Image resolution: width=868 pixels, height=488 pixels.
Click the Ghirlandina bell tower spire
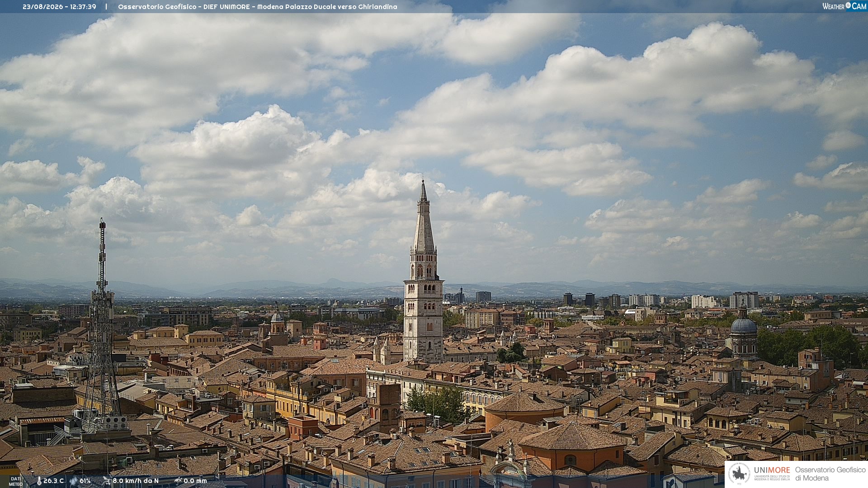(x=424, y=217)
